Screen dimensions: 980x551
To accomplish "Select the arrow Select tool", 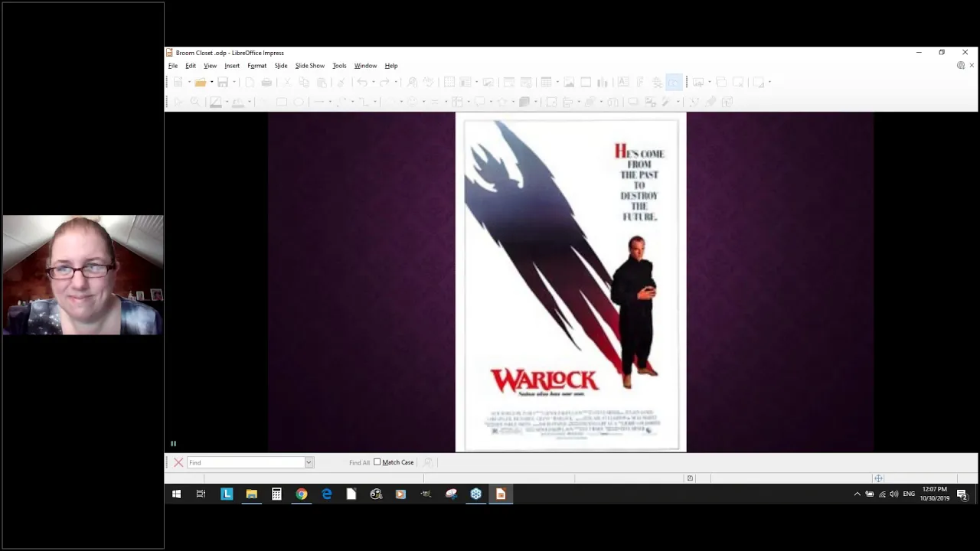I will (x=178, y=102).
